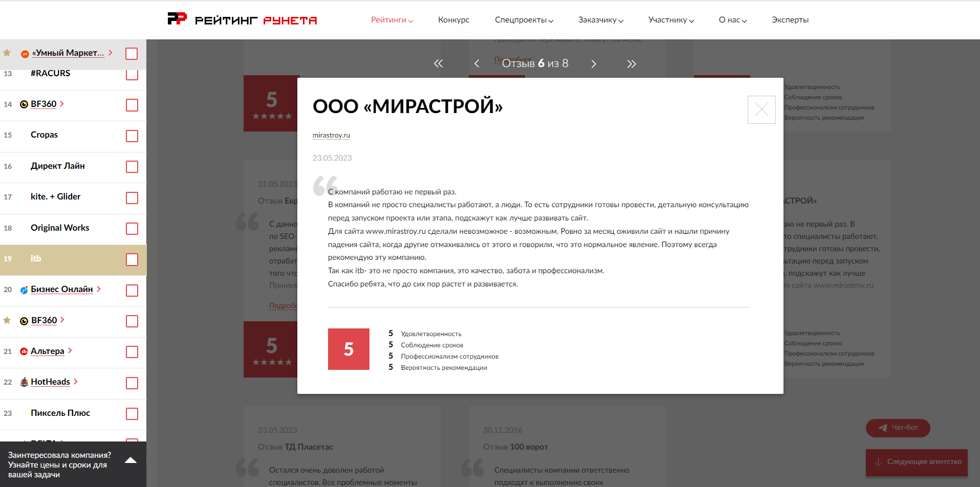Image resolution: width=980 pixels, height=487 pixels.
Task: Open the О нас dropdown menu
Action: (x=733, y=20)
